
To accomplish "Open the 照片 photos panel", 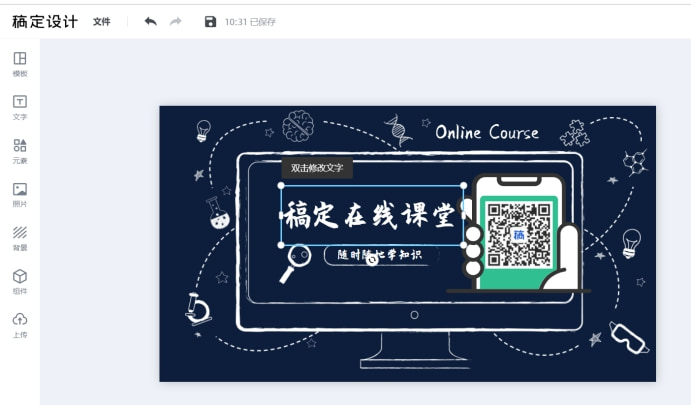I will coord(20,195).
